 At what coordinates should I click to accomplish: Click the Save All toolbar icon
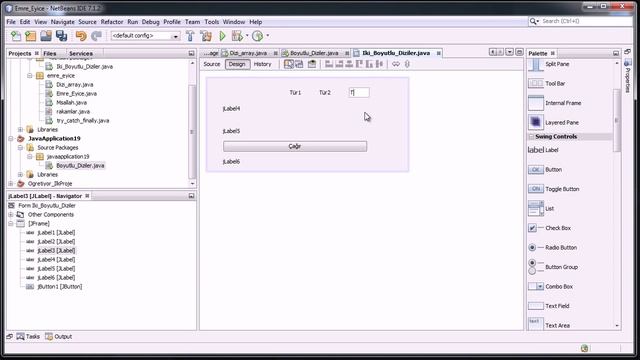coord(62,36)
